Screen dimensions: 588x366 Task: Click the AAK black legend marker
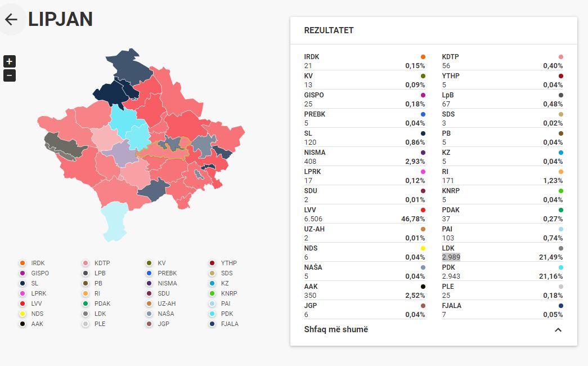23,324
